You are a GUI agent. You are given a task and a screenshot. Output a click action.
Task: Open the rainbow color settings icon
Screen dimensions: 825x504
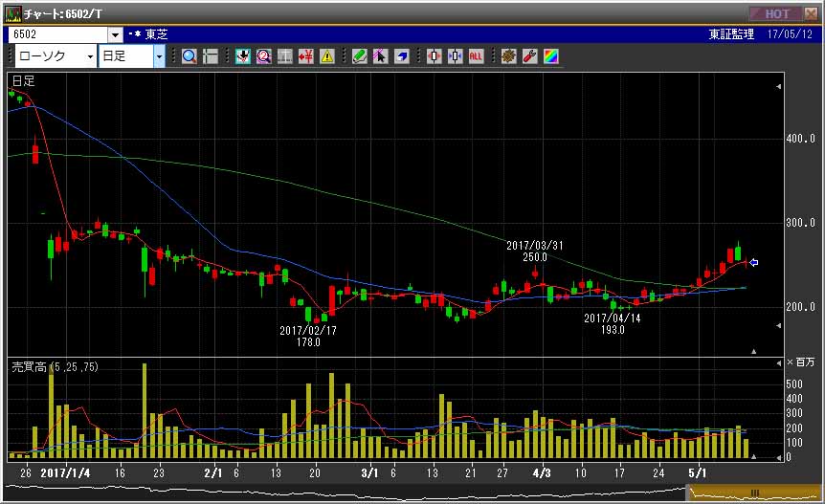click(x=551, y=56)
